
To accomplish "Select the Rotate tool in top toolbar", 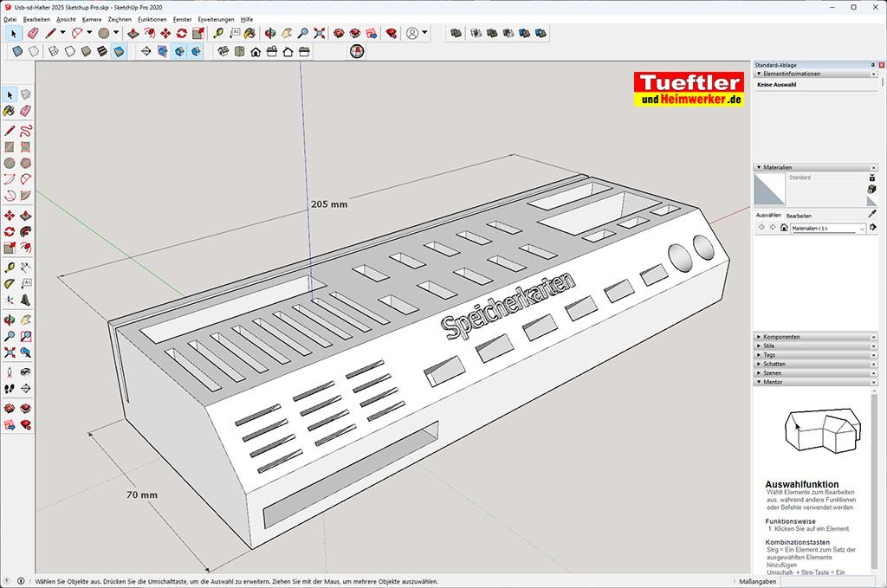I will pyautogui.click(x=181, y=33).
